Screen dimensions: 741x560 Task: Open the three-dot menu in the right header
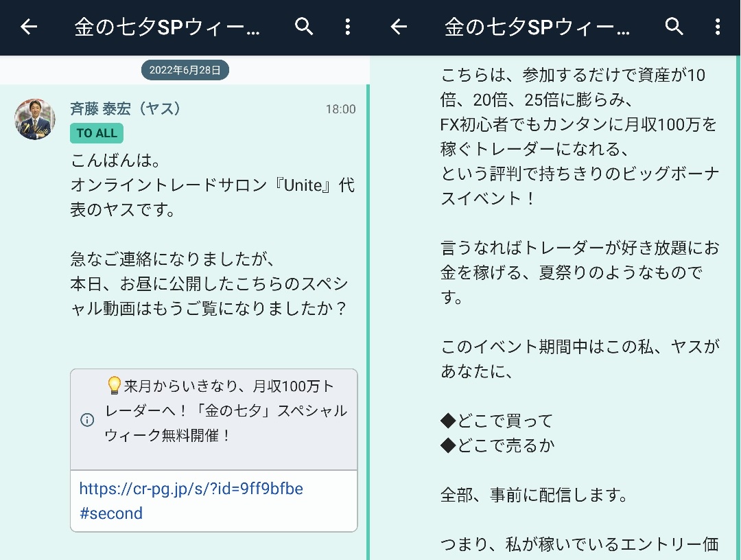tap(718, 27)
